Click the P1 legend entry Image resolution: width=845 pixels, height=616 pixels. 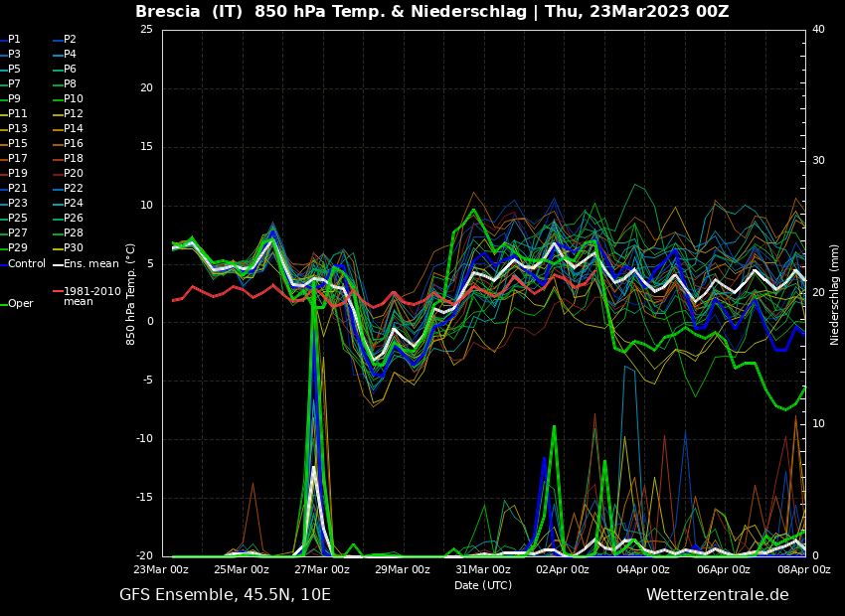[14, 40]
